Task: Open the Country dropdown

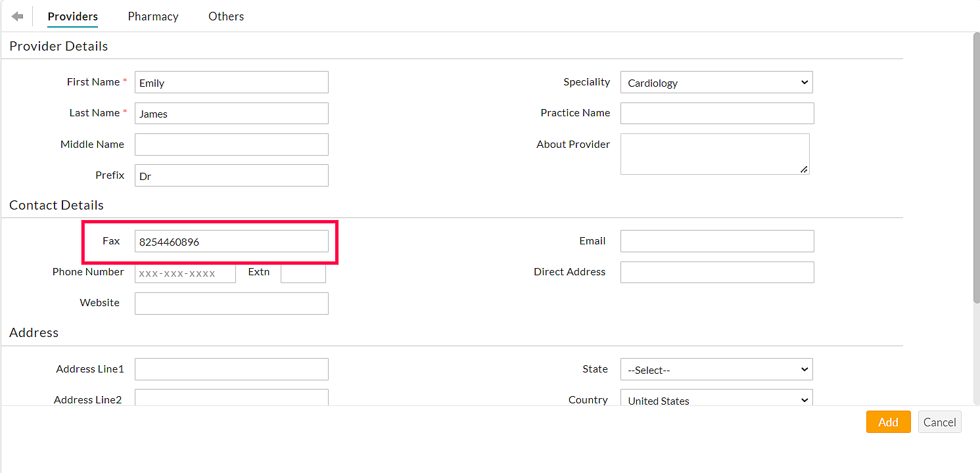Action: pos(716,399)
